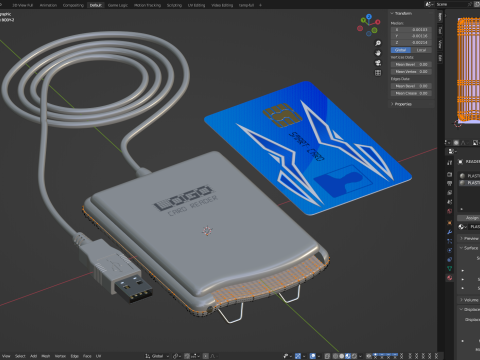The image size is (480, 360).
Task: Toggle proportional editing in viewport header
Action: coord(205,356)
